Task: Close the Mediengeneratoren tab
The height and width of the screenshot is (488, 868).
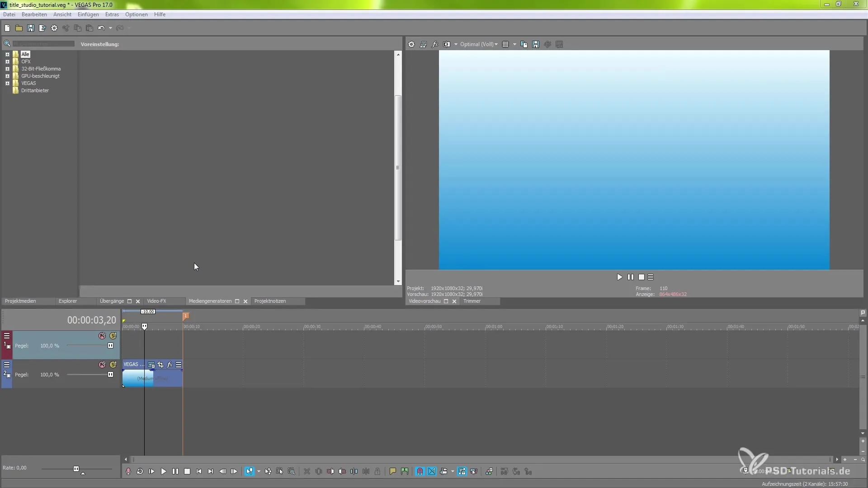Action: pyautogui.click(x=245, y=301)
